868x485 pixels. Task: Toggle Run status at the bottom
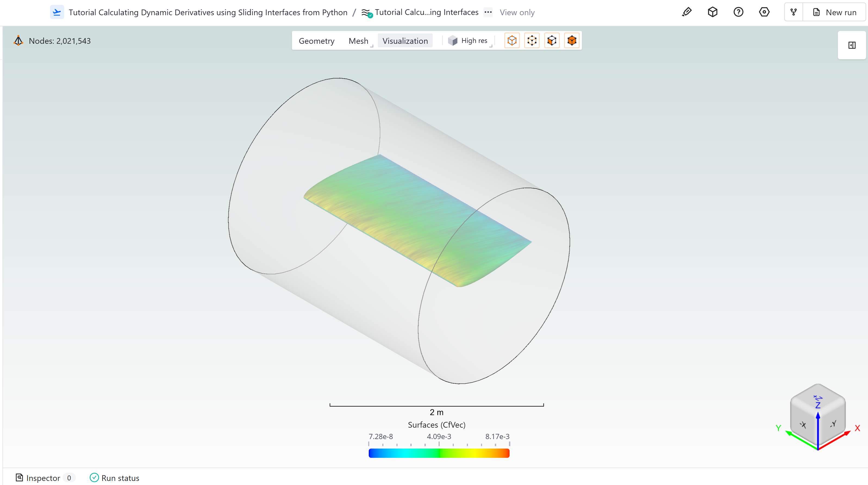point(114,478)
